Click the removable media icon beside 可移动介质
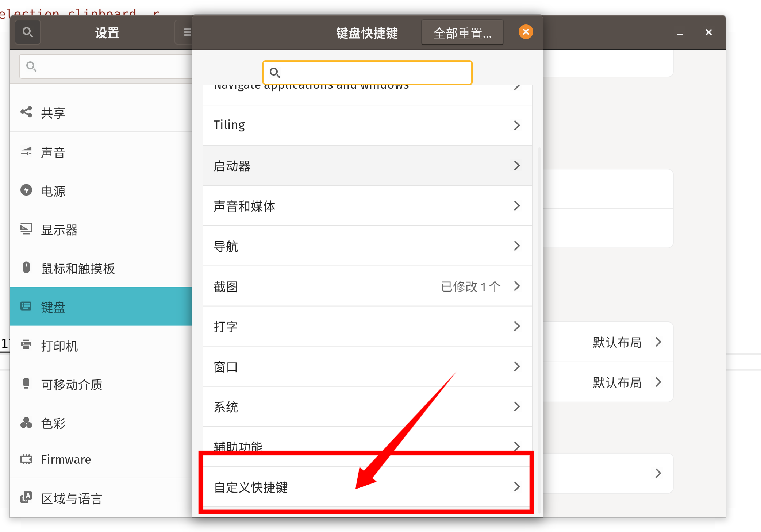761x532 pixels. 26,383
